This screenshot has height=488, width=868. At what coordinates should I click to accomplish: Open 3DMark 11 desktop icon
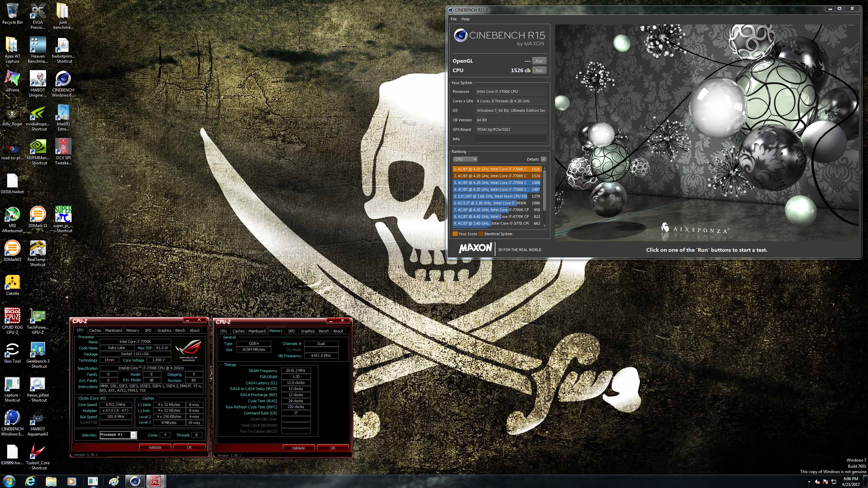38,217
